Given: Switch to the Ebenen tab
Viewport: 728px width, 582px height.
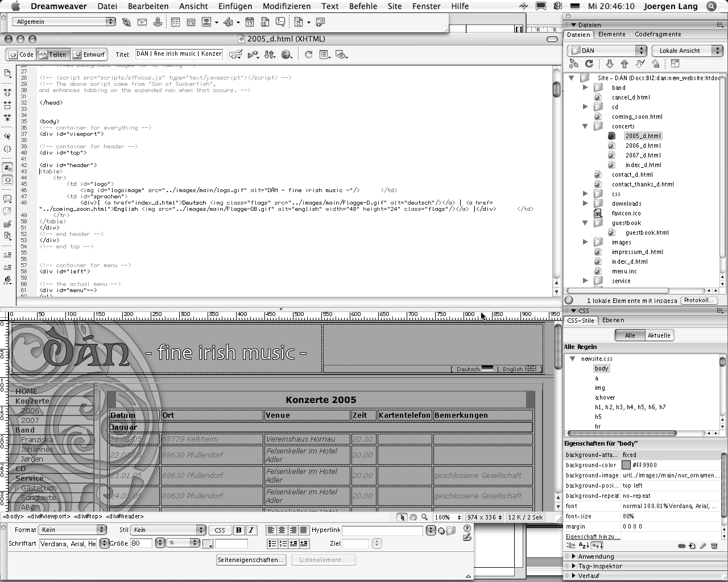Looking at the screenshot, I should coord(613,320).
